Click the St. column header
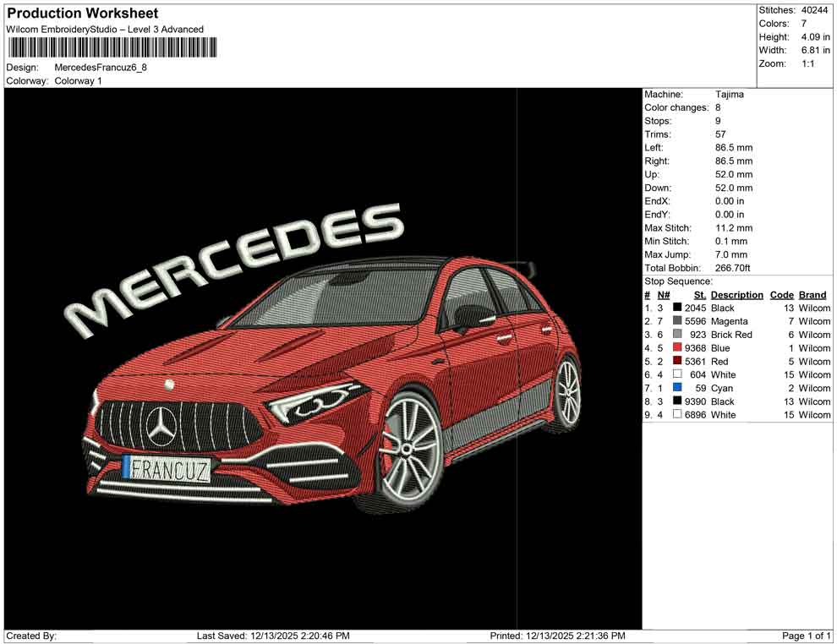Viewport: 837px width, 644px height. tap(698, 294)
